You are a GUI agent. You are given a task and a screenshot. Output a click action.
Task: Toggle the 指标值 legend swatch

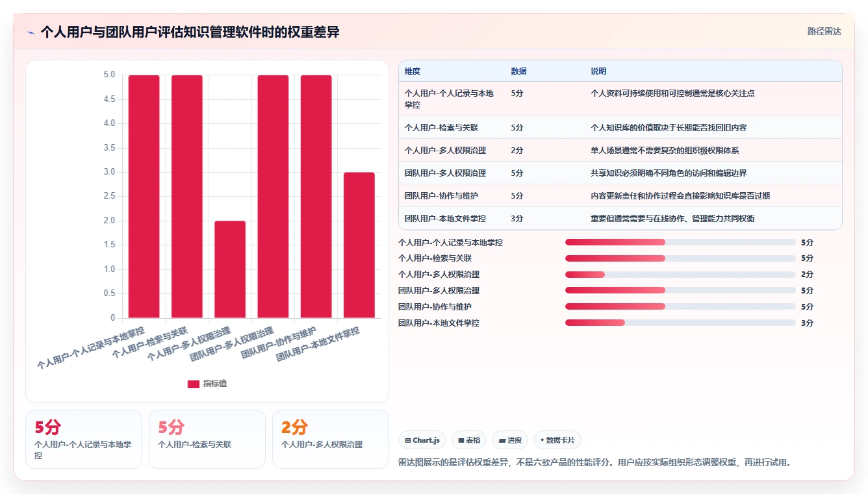(x=194, y=384)
